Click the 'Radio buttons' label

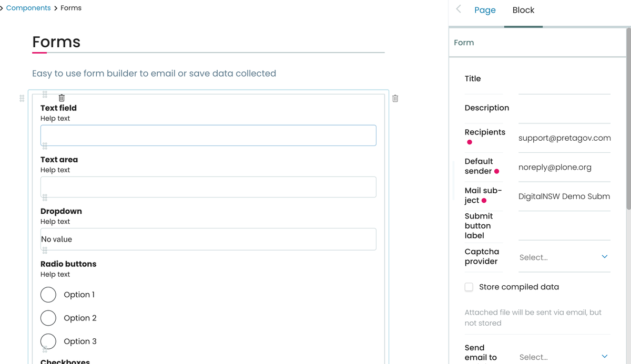[68, 264]
